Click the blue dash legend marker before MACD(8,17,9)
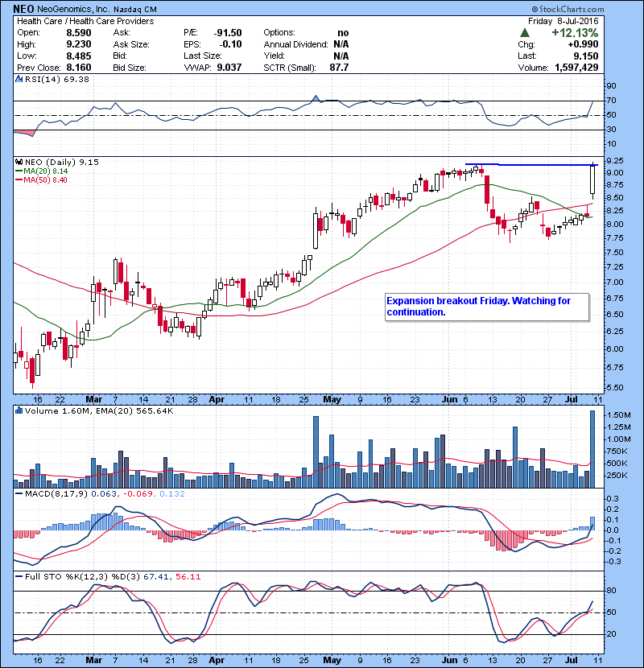644x668 pixels. pyautogui.click(x=19, y=494)
